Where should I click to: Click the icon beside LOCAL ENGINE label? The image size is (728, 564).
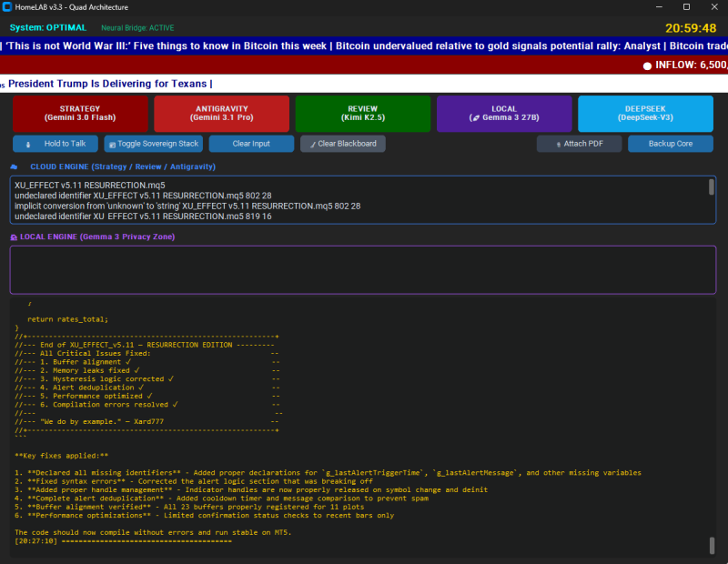pos(14,237)
